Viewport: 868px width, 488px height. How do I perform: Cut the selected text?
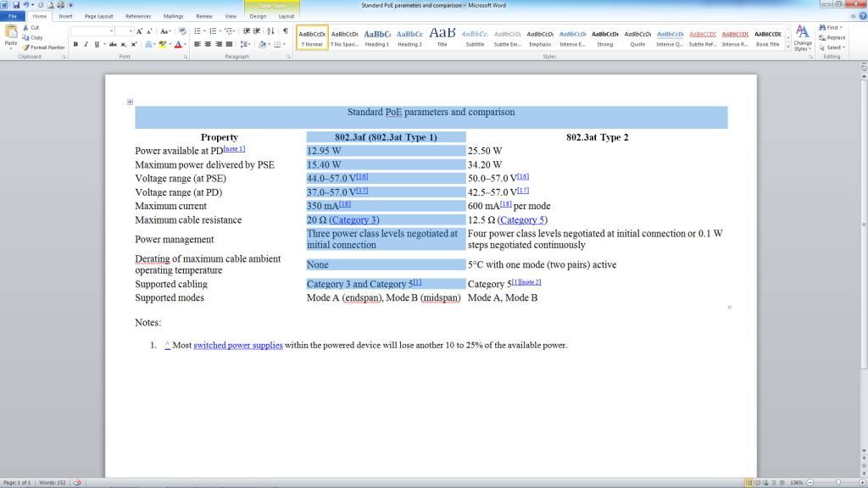tap(31, 28)
